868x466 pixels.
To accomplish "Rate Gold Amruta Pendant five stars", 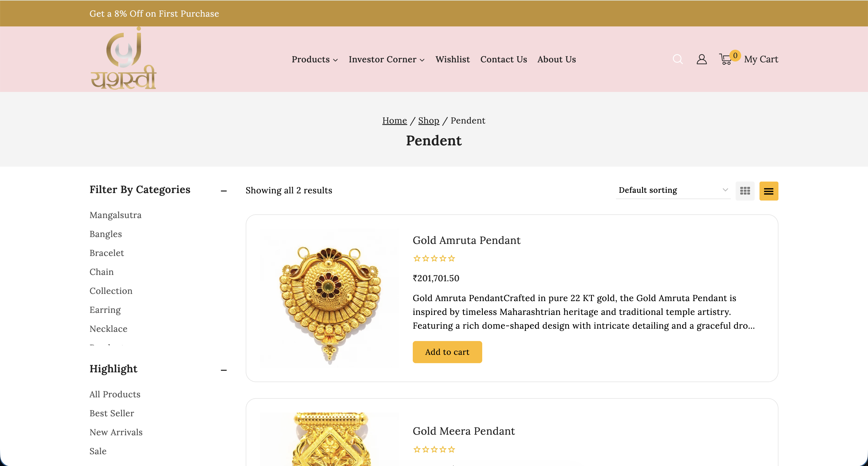I will click(452, 259).
